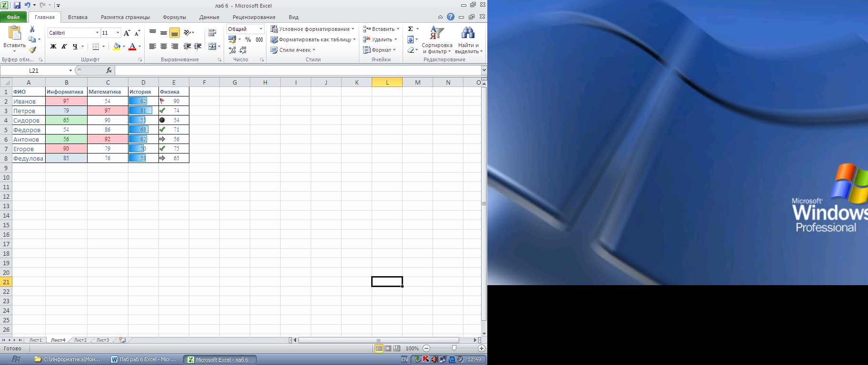The width and height of the screenshot is (868, 365).
Task: Click the increase indent icon
Action: coord(198,47)
